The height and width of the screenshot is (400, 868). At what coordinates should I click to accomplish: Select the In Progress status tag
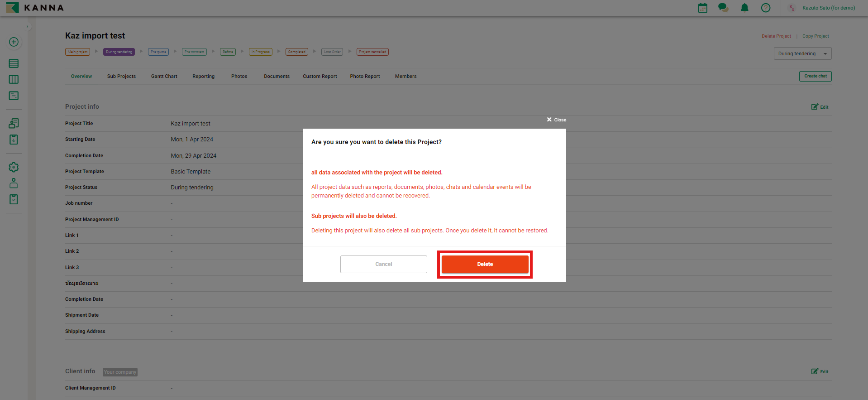(x=260, y=52)
